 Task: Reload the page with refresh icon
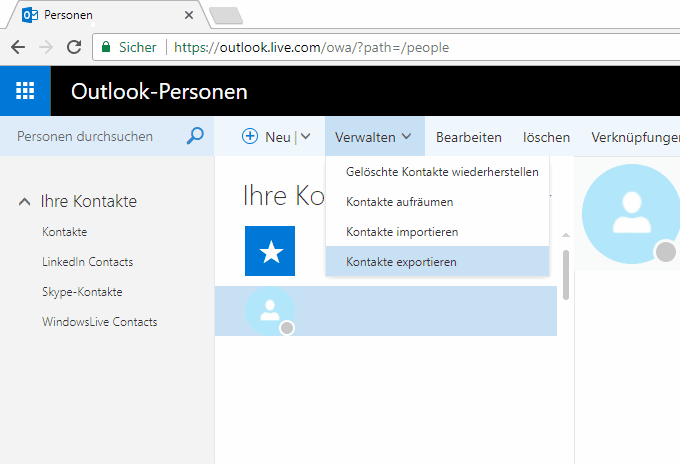tap(74, 47)
